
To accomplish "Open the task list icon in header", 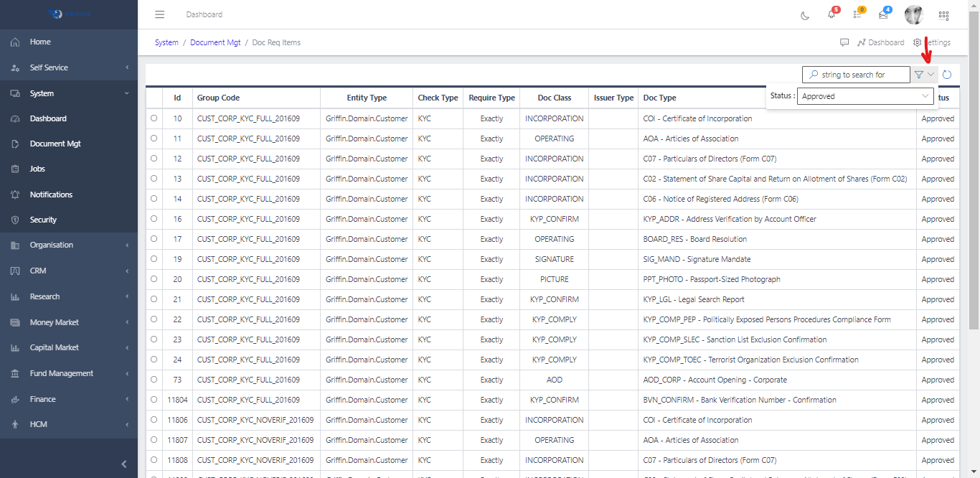I will [857, 14].
